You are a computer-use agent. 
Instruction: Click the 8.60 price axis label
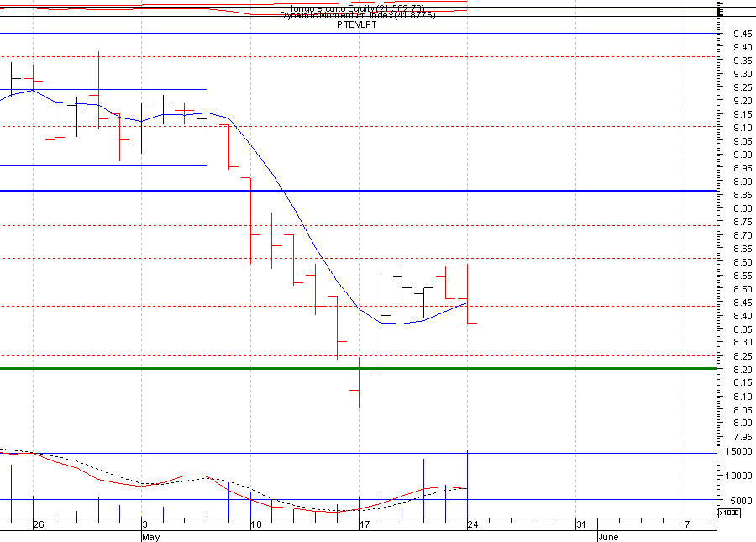click(743, 262)
